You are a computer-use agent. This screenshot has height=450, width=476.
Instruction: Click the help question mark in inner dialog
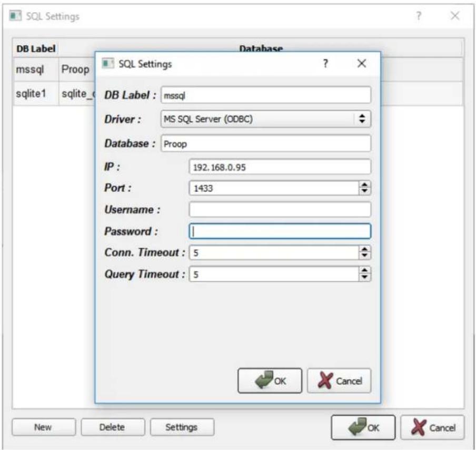click(325, 64)
